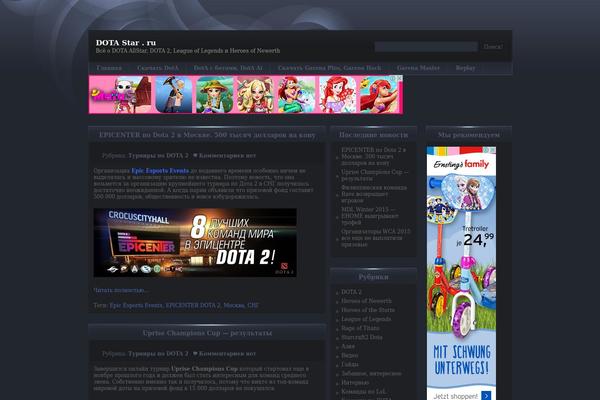Open the MDL Winter 2015 EHOME news item
Viewport: 600px width, 400px height.
click(370, 216)
